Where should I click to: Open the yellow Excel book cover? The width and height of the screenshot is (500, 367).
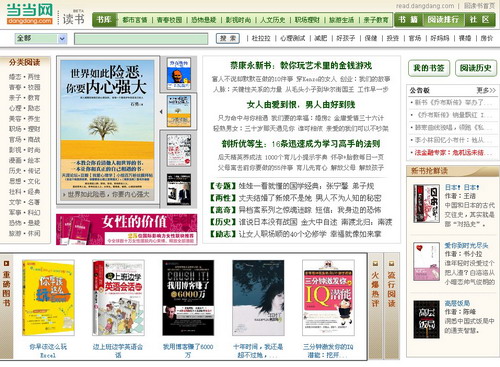click(x=48, y=298)
